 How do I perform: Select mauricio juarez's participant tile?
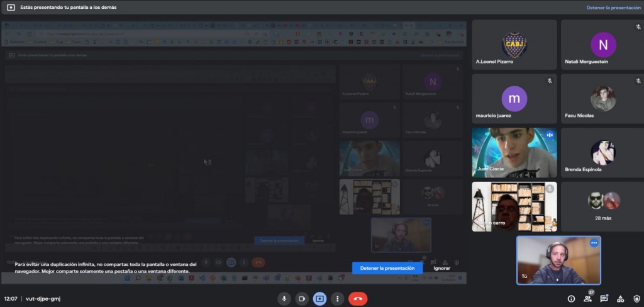click(x=514, y=99)
